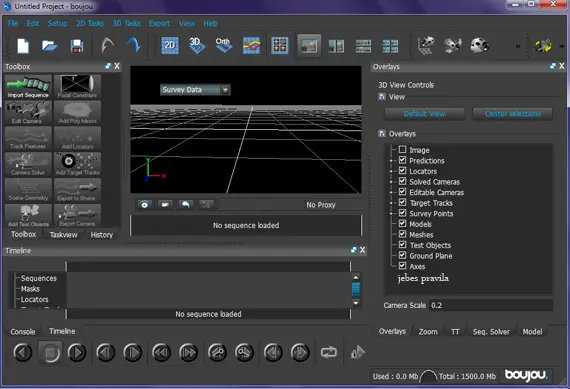
Task: Uncheck Predictions overlay
Action: (x=402, y=160)
